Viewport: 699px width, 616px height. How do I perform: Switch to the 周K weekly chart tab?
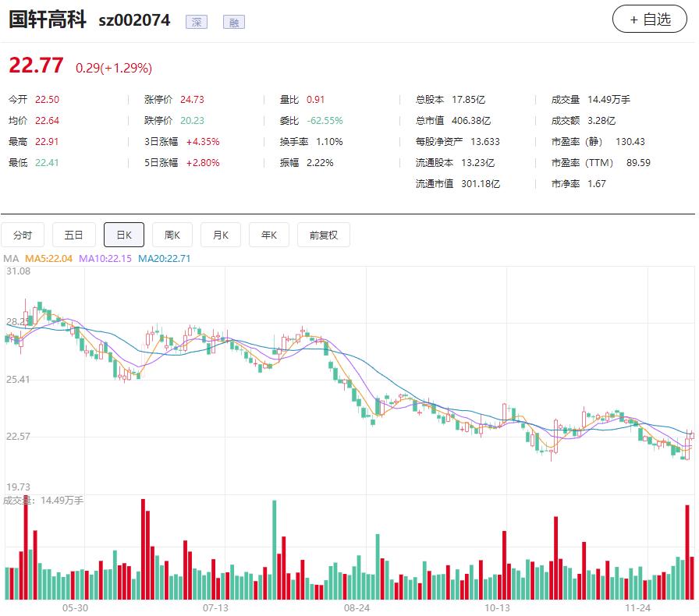coord(172,234)
